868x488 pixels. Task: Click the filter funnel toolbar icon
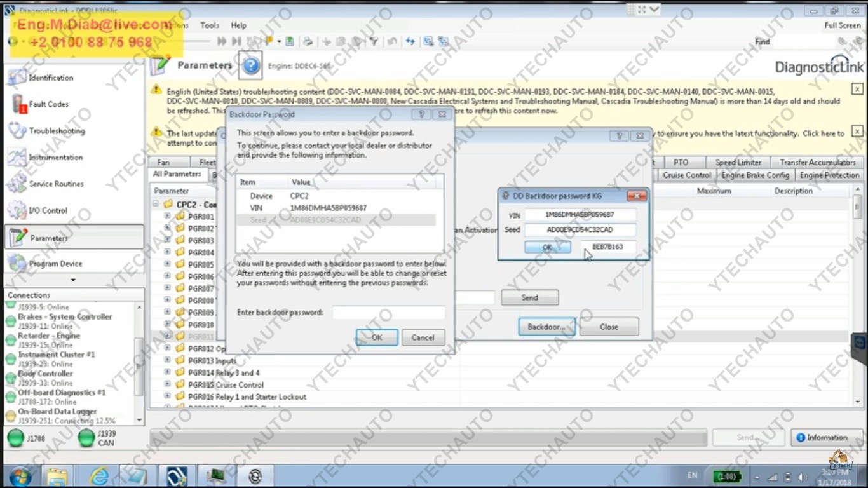[374, 41]
